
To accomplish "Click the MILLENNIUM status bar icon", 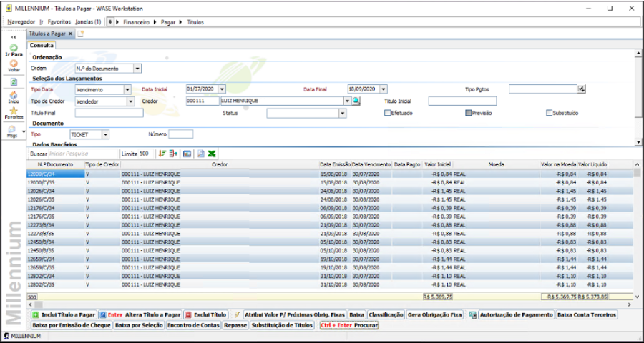I will click(x=7, y=336).
